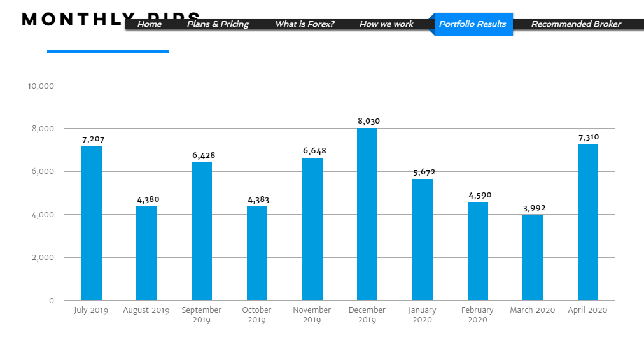This screenshot has width=644, height=363.
Task: Click the October 2019 axis label
Action: 256,315
